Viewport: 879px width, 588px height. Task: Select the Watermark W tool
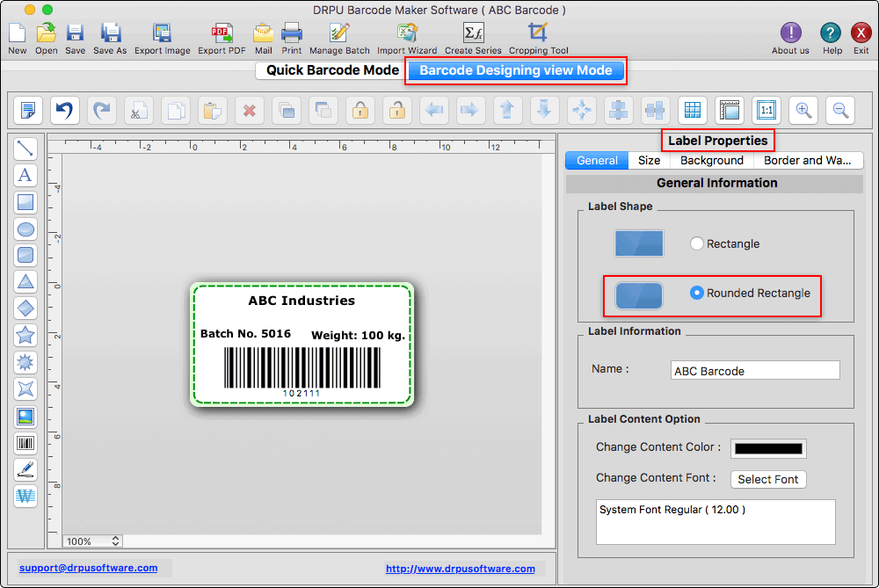(25, 496)
